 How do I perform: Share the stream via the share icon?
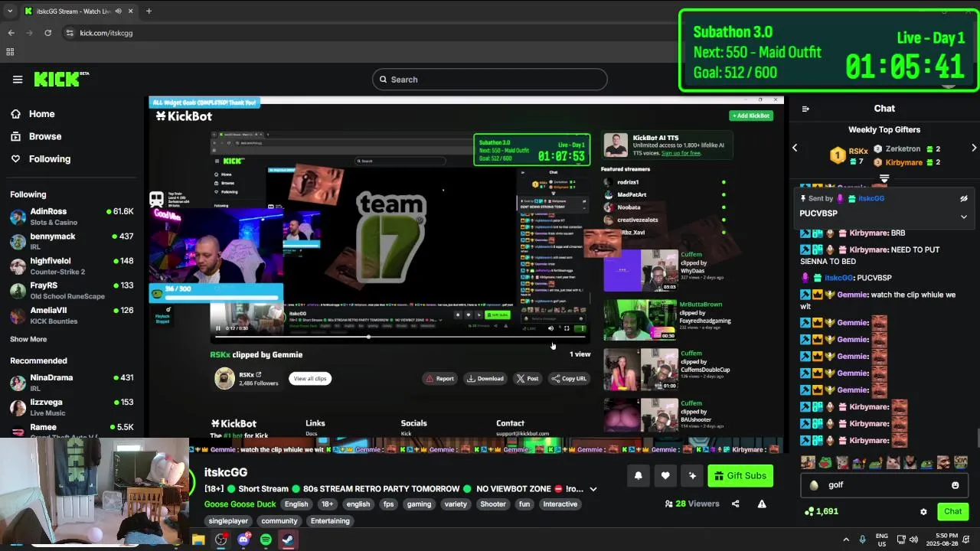736,504
